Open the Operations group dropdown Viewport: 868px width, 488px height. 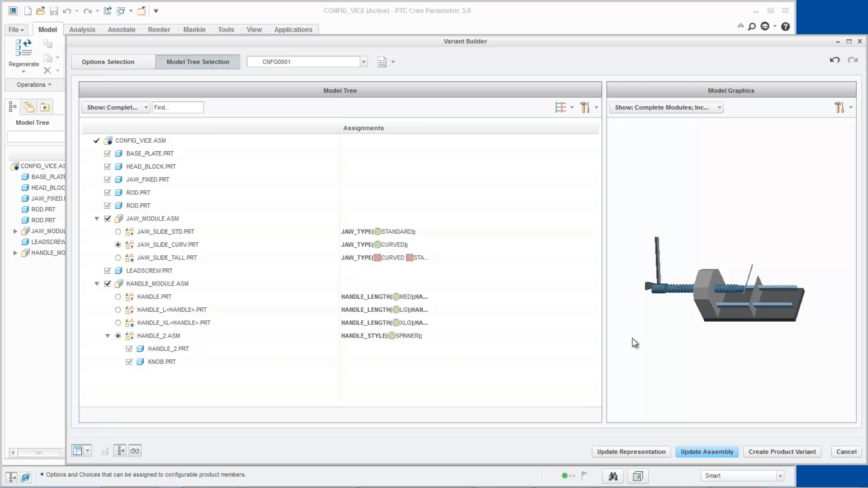pos(34,85)
